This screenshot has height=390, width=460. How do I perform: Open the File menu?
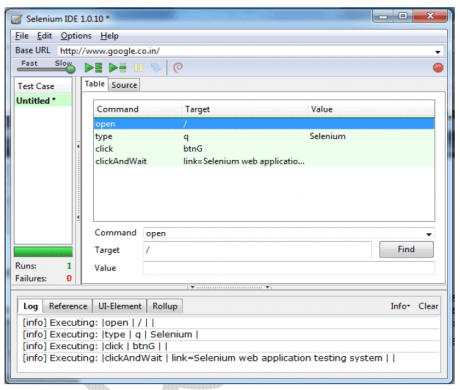click(22, 36)
